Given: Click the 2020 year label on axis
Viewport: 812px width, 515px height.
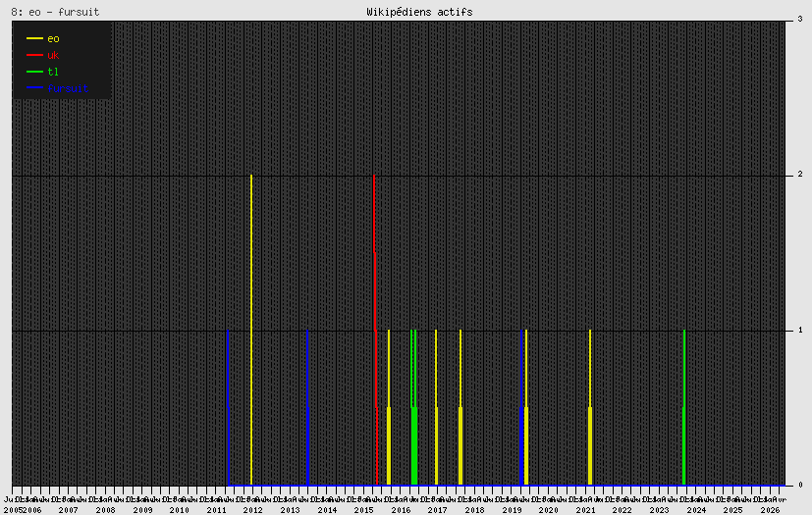Looking at the screenshot, I should pyautogui.click(x=549, y=510).
